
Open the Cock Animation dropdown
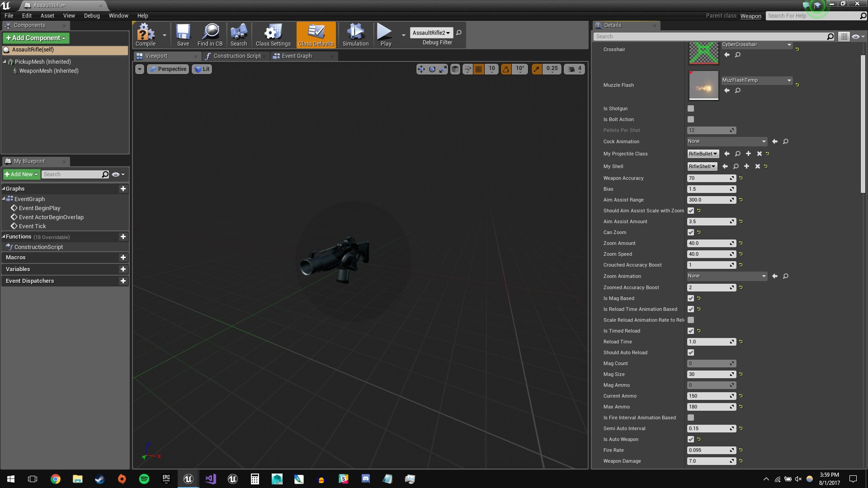(726, 141)
